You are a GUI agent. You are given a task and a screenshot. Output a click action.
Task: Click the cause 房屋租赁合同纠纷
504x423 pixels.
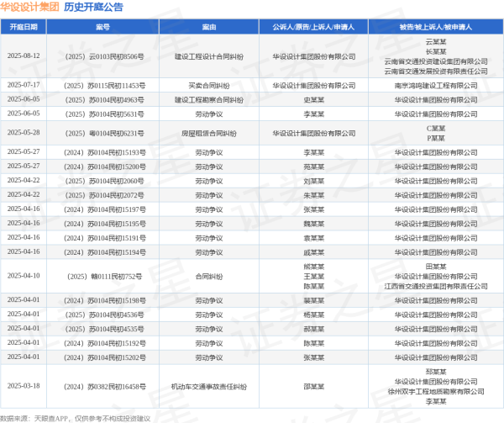pyautogui.click(x=209, y=133)
